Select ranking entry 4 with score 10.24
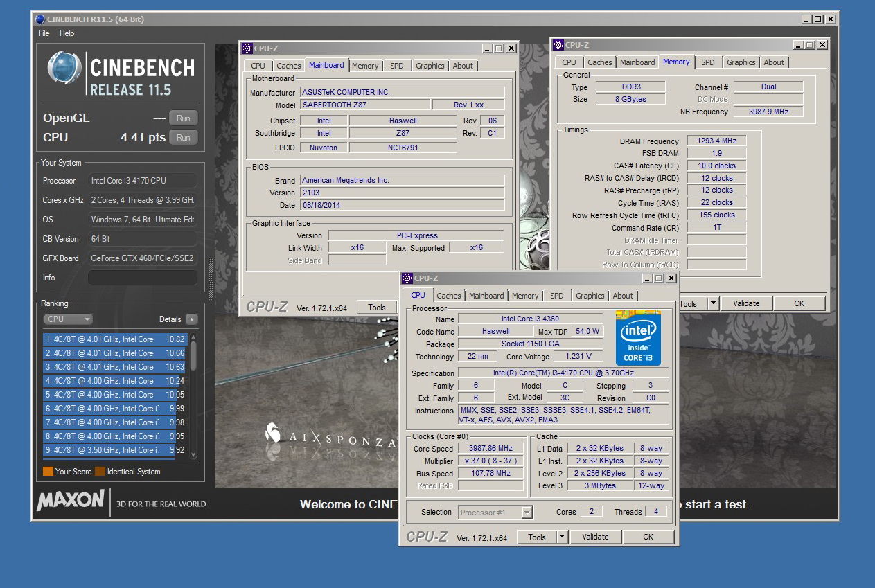The width and height of the screenshot is (875, 588). click(115, 381)
